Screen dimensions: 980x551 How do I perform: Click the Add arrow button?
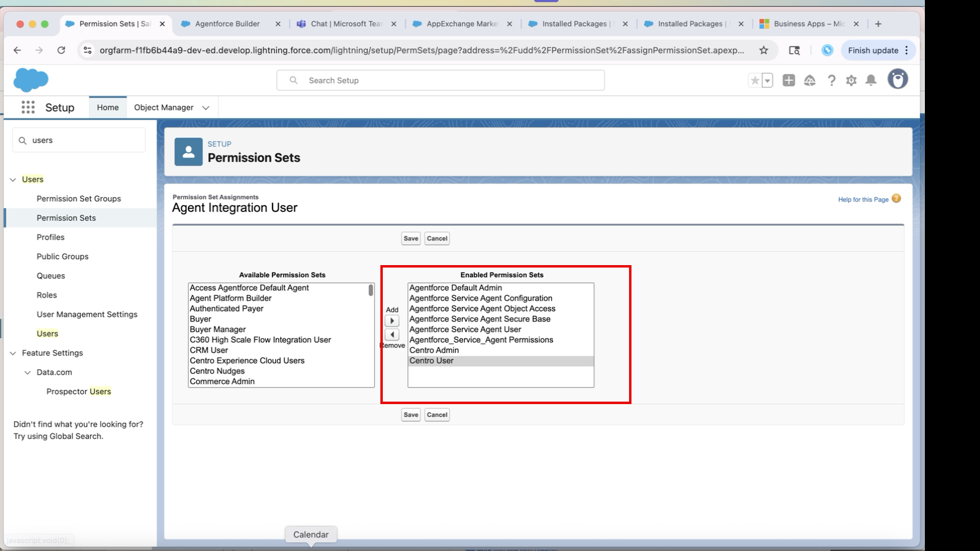[392, 321]
